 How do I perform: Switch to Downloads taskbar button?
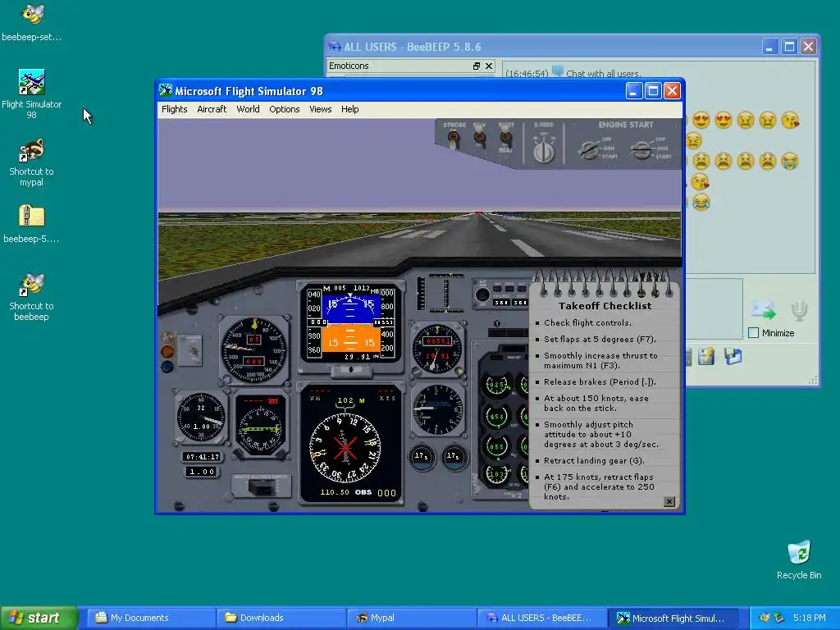[x=281, y=618]
